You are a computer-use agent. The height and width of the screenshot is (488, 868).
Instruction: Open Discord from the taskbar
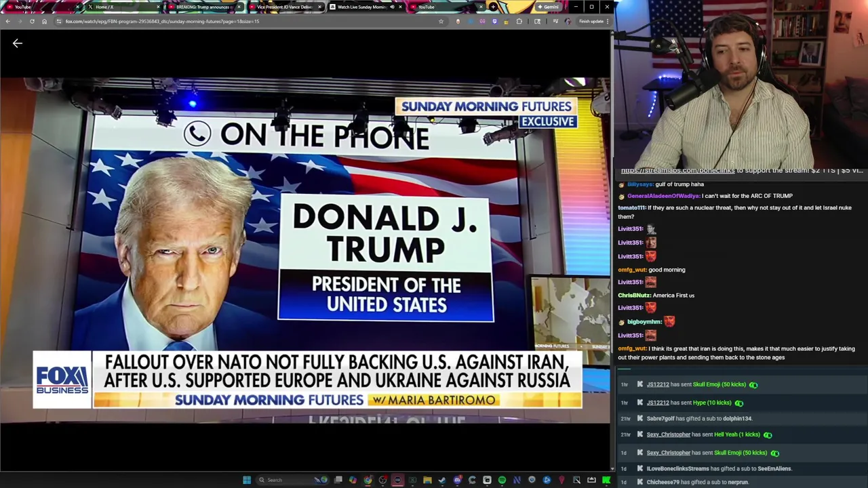pyautogui.click(x=457, y=480)
